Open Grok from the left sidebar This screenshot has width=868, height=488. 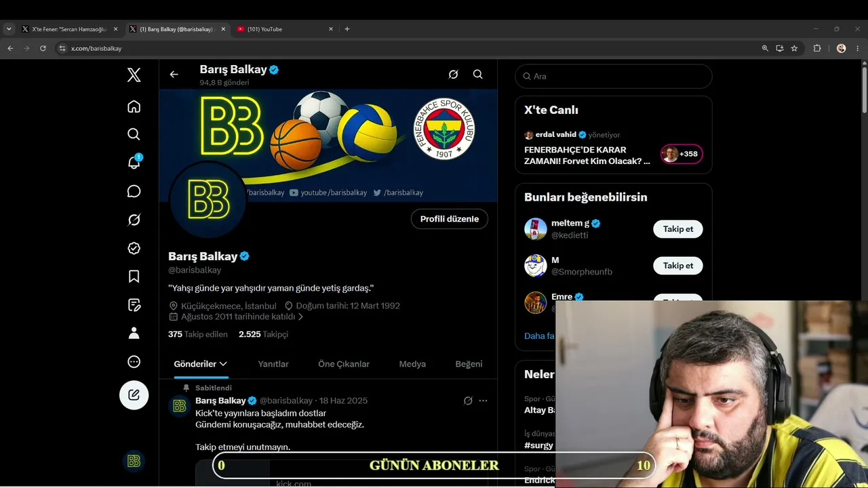134,220
